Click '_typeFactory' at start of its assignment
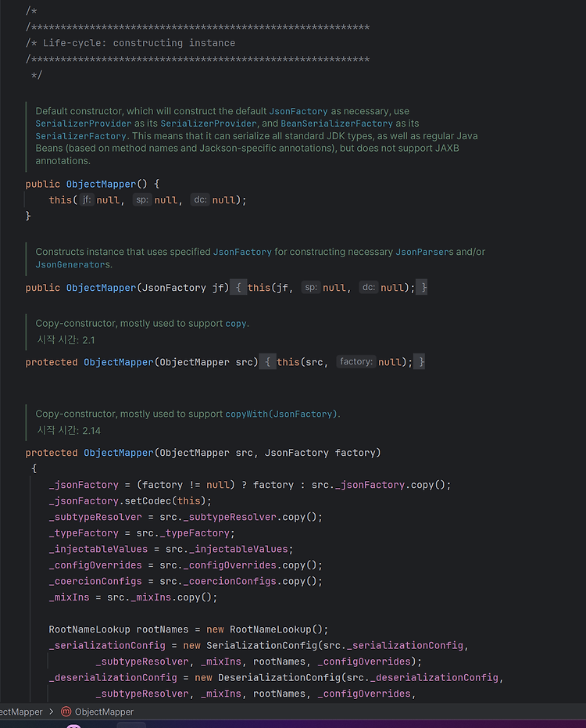Screen dimensions: 586x728 tap(84, 533)
